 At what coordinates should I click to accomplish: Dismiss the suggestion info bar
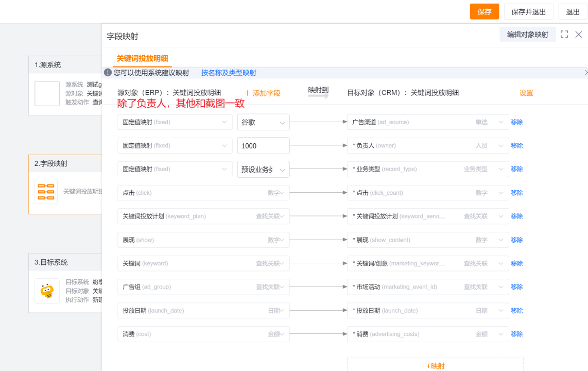point(585,73)
